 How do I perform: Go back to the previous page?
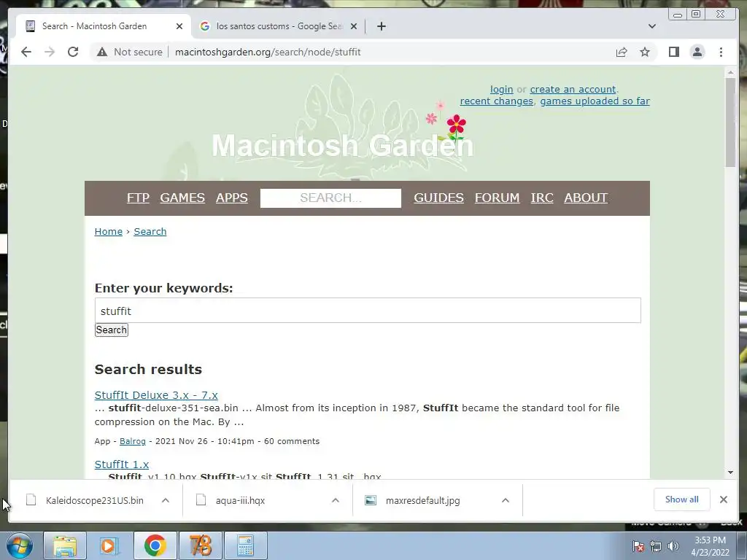pyautogui.click(x=26, y=52)
